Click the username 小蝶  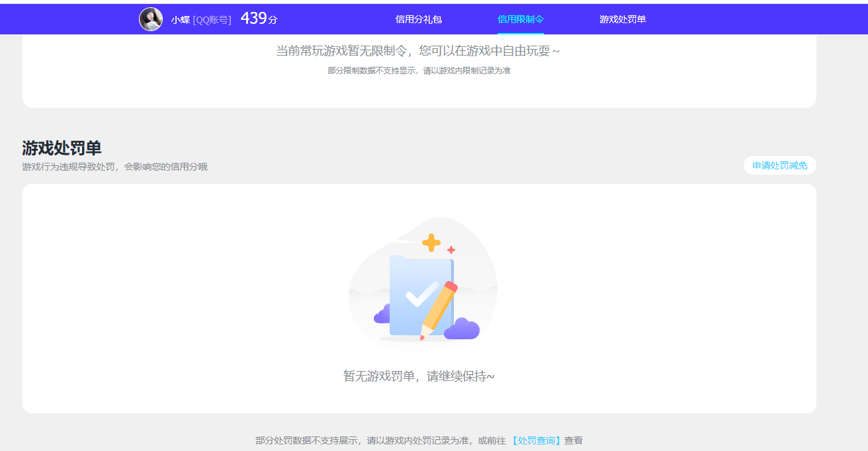[181, 20]
